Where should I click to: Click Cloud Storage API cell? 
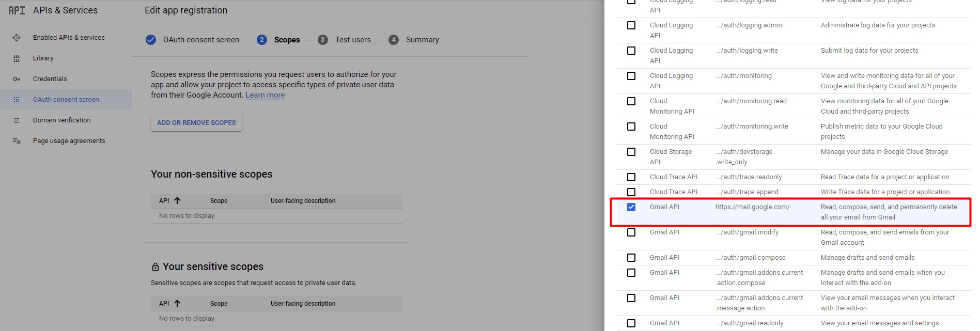671,157
